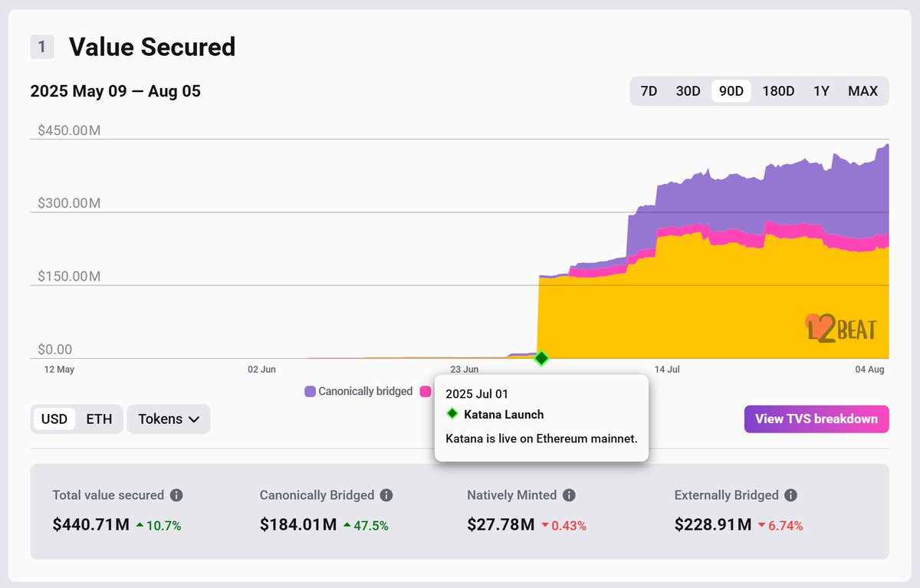Open the View TVS breakdown page
Screen dimensions: 920x588
pyautogui.click(x=816, y=419)
